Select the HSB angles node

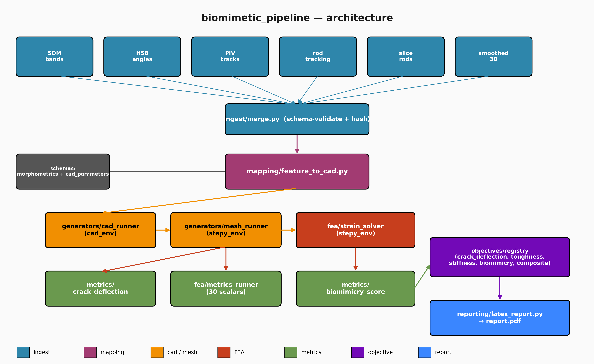pos(142,57)
